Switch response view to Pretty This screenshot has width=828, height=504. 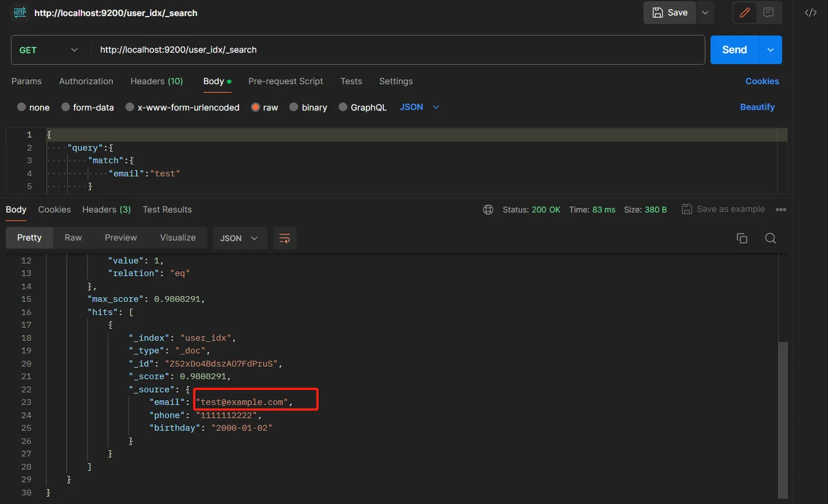29,238
